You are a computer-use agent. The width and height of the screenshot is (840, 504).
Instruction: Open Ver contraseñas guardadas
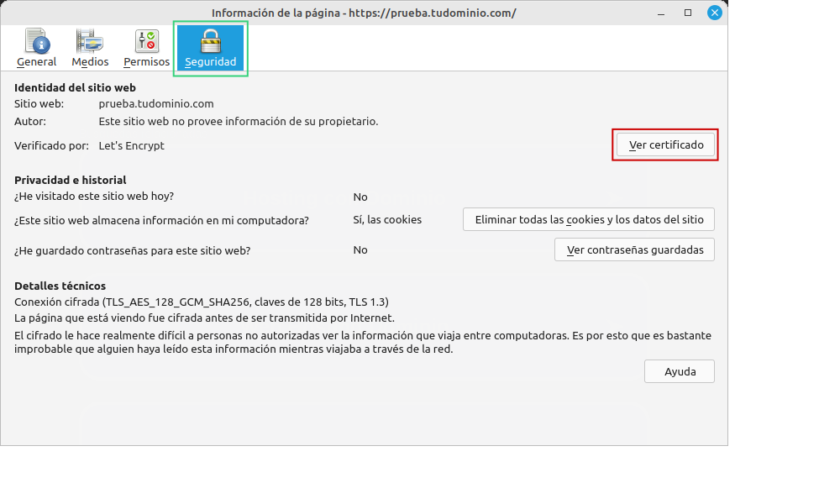634,249
